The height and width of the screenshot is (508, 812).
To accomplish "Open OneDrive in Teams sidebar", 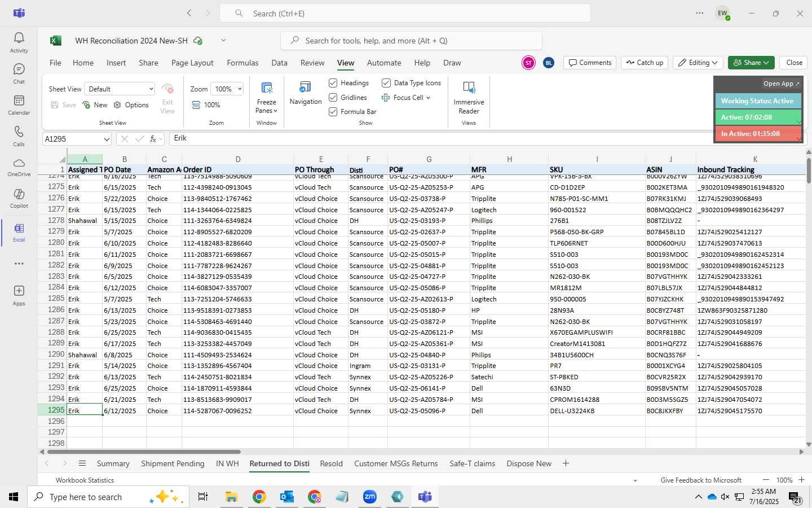I will (19, 167).
